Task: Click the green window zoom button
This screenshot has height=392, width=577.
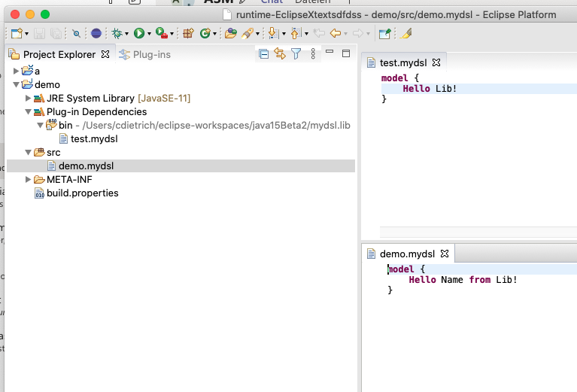Action: (x=45, y=14)
